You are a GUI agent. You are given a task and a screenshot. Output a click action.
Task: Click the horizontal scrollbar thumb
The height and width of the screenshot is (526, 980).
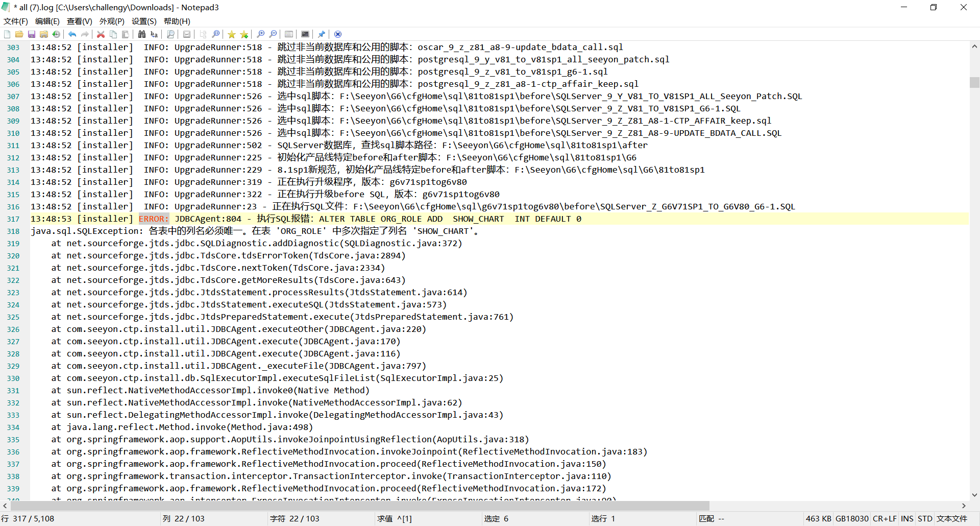(x=359, y=506)
